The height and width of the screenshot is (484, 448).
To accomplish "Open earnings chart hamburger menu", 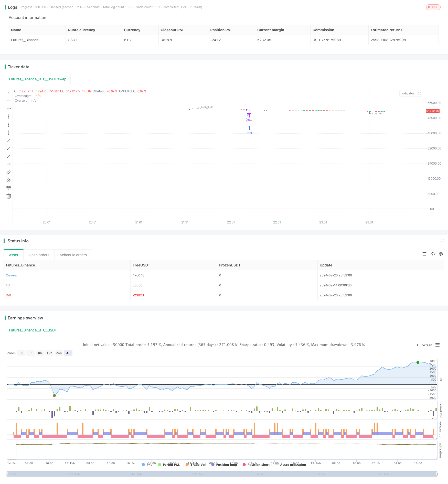I will point(438,345).
